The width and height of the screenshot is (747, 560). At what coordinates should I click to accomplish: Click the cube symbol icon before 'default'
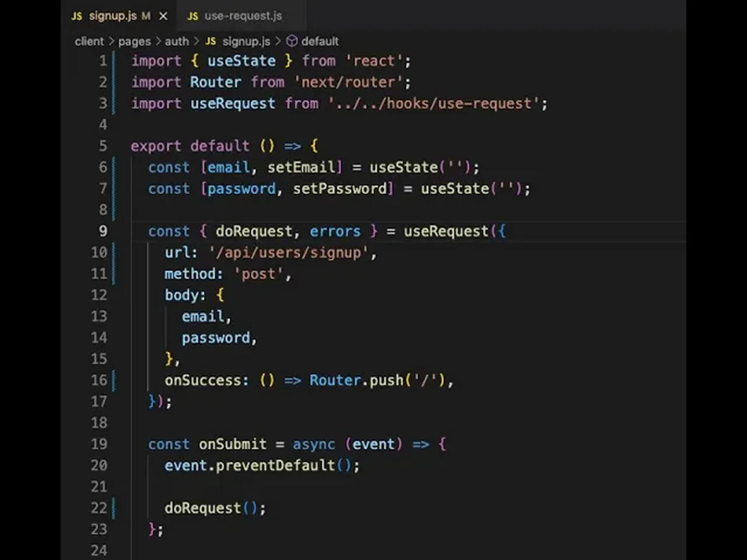(292, 41)
